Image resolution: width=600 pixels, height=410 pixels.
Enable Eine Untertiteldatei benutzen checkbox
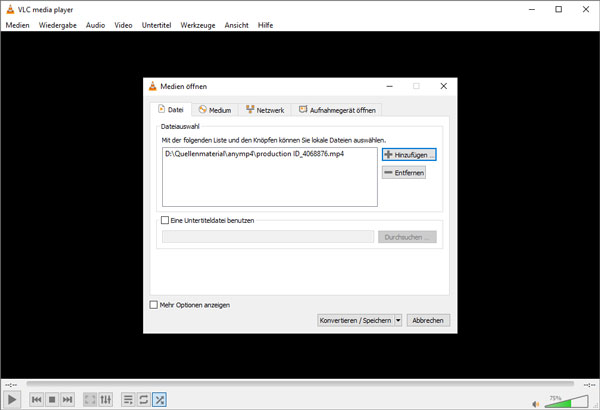click(x=165, y=220)
